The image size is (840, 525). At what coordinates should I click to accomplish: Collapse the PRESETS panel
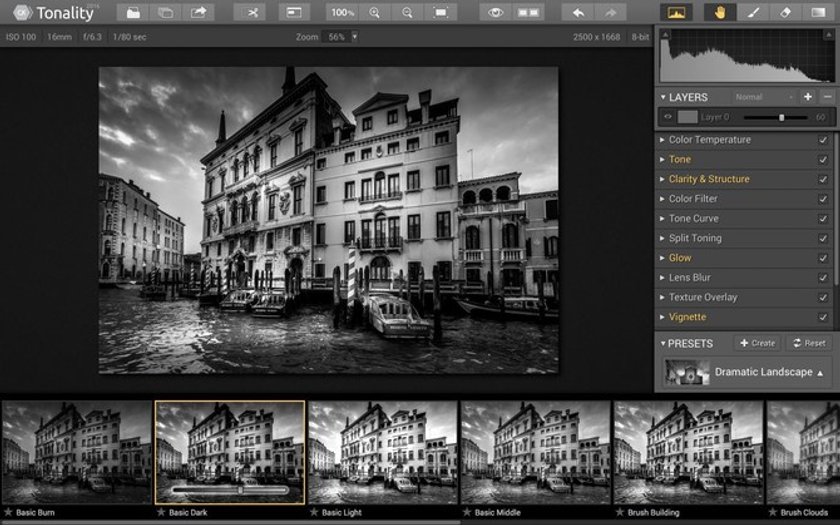(663, 343)
